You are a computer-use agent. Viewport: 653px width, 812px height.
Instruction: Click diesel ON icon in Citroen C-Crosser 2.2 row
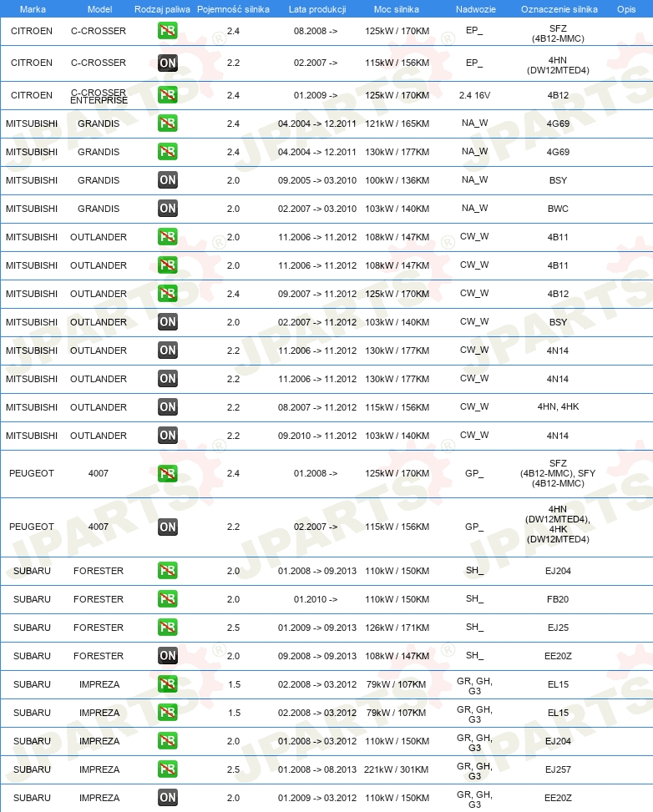(167, 63)
